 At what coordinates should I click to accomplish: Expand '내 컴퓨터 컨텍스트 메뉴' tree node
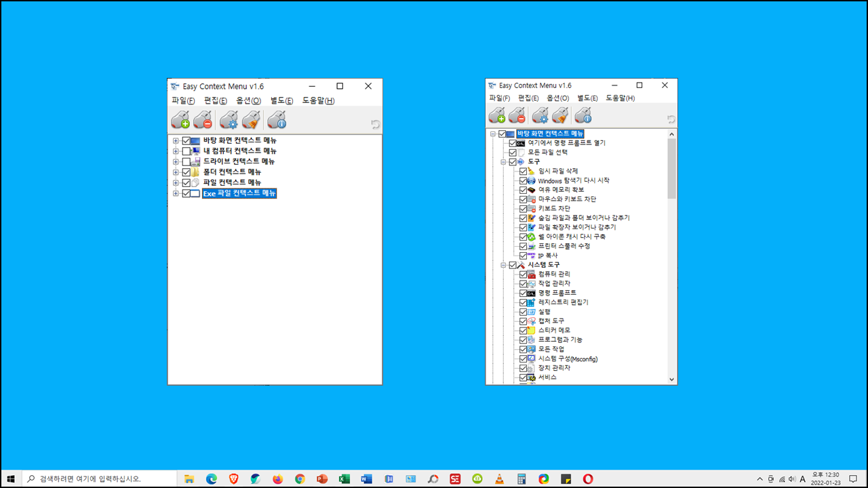pyautogui.click(x=176, y=151)
